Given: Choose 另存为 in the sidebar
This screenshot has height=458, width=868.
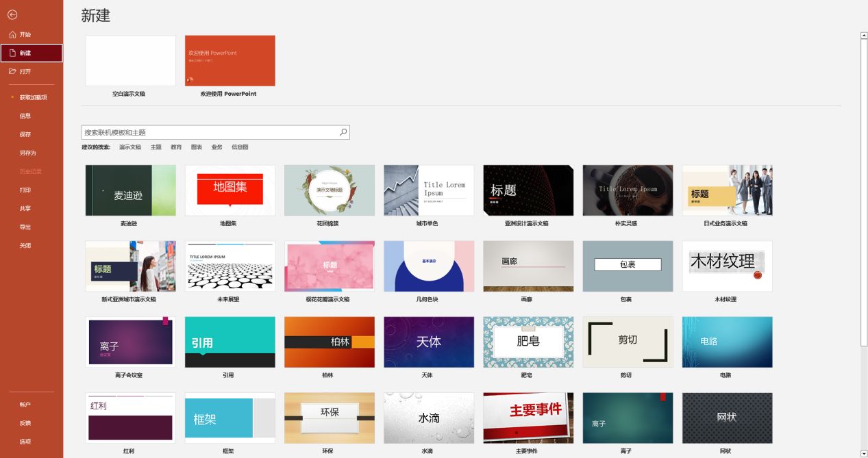Looking at the screenshot, I should pos(32,153).
